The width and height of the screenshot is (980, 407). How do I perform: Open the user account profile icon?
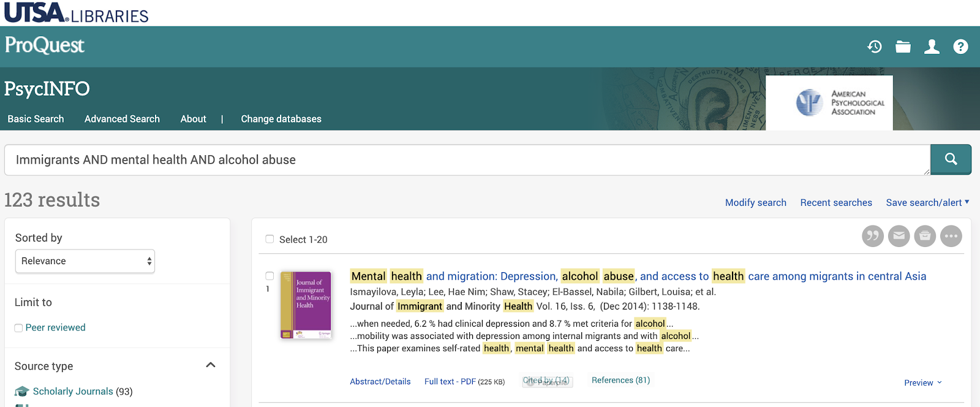coord(932,47)
